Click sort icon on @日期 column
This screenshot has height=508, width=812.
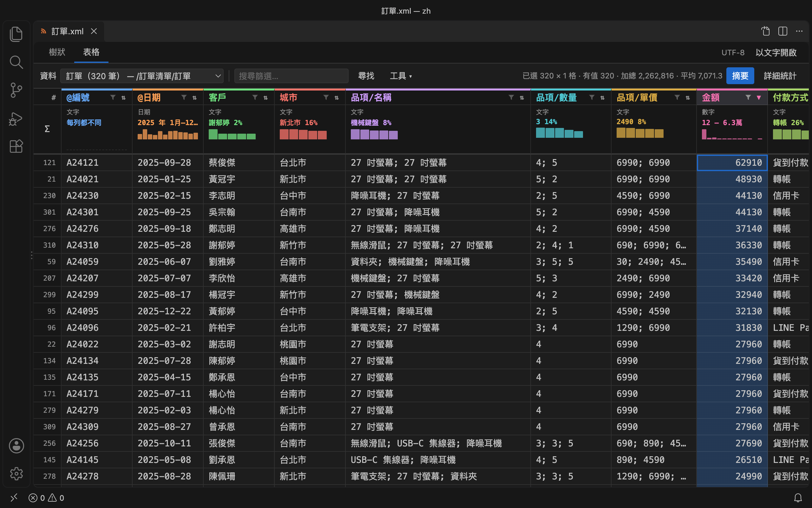click(195, 97)
